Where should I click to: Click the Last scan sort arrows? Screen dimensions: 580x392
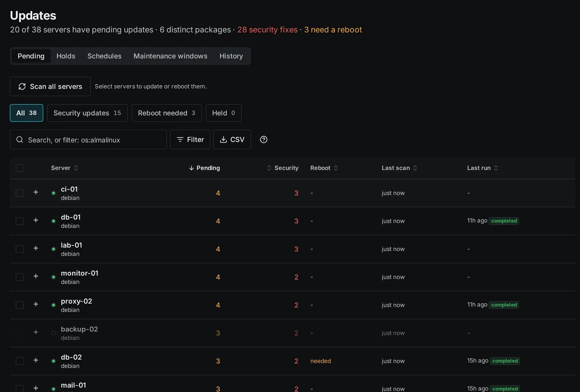(415, 168)
